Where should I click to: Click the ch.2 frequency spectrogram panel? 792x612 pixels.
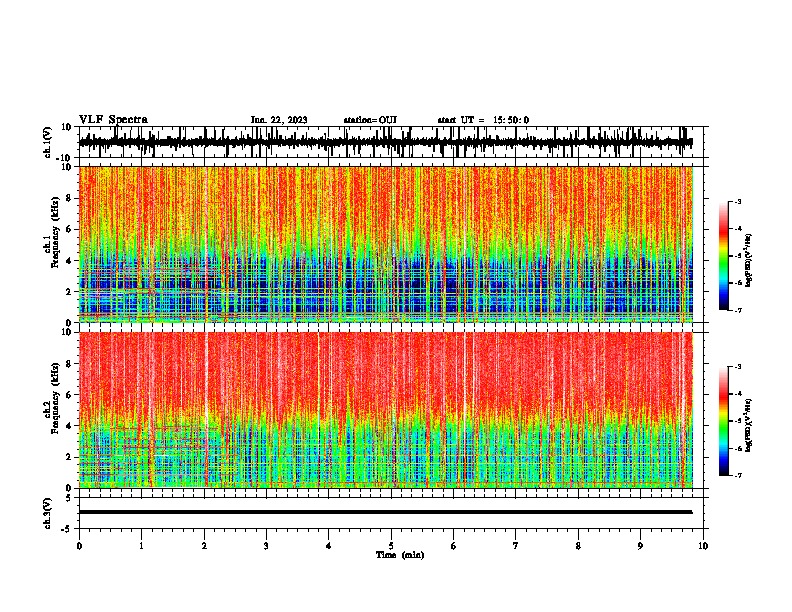pos(385,410)
